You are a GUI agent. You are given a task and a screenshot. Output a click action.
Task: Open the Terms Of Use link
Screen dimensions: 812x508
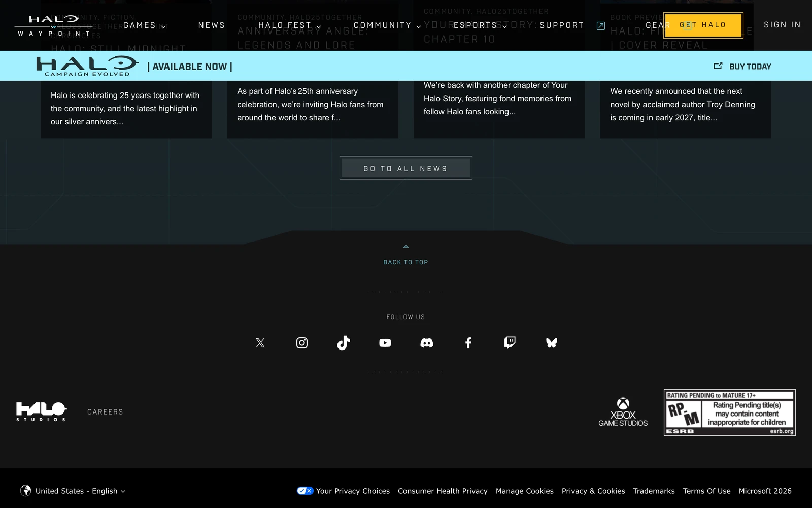point(706,491)
